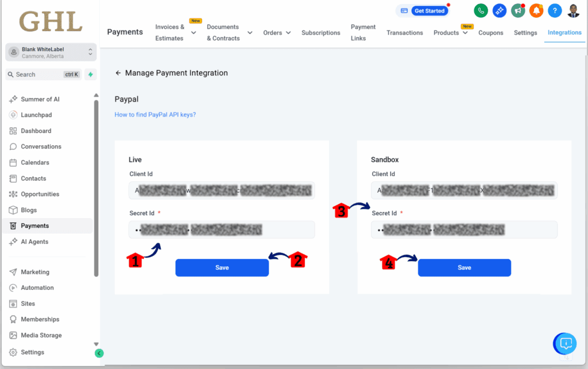Open the Coupons tab
This screenshot has height=369, width=588.
click(x=490, y=33)
